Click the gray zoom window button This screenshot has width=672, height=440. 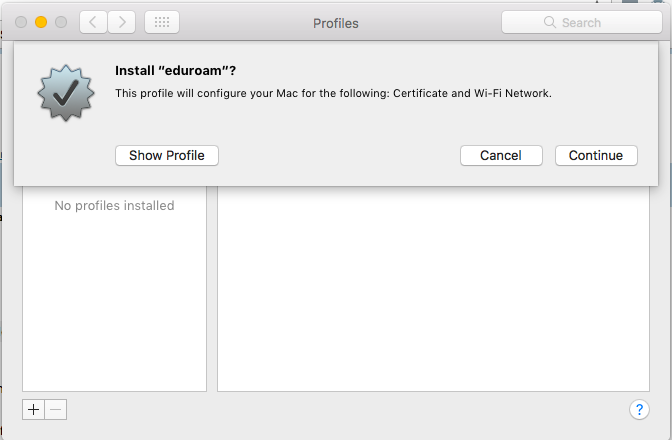click(61, 22)
